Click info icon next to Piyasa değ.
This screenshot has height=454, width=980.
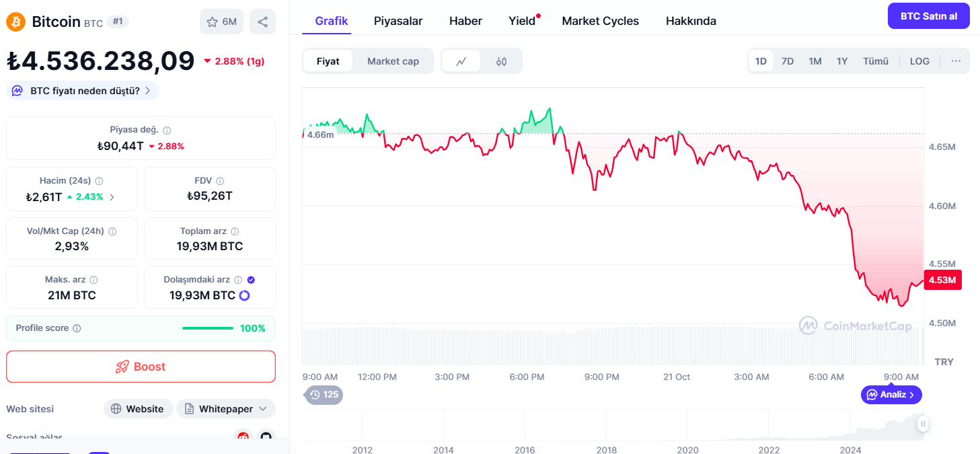167,130
